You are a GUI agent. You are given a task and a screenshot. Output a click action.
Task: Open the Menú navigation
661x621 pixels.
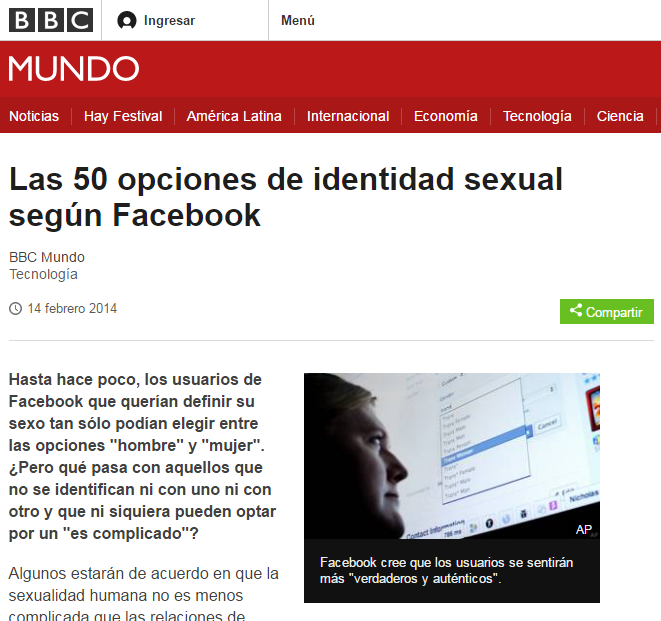[x=298, y=20]
